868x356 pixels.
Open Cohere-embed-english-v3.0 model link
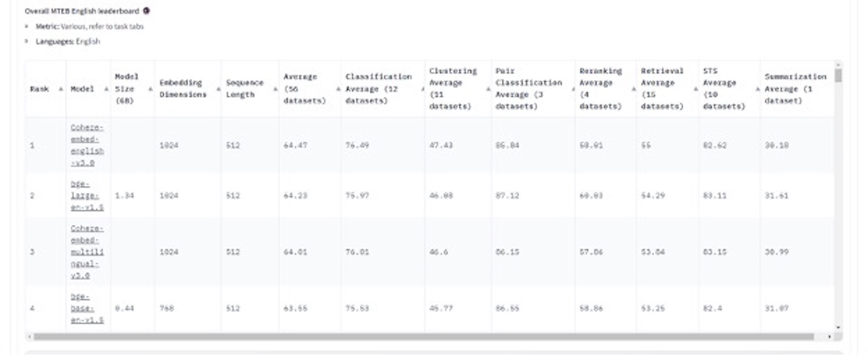click(x=87, y=145)
